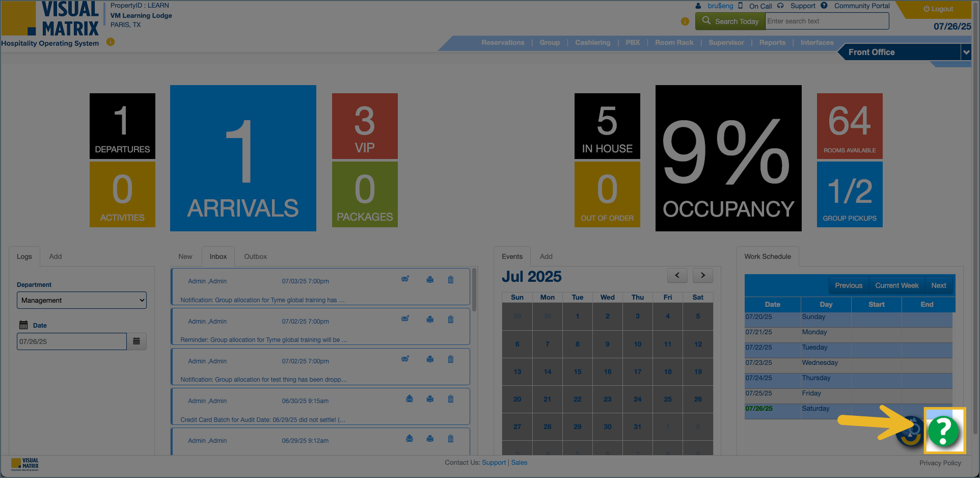Print the 06/30/25 Credit Card Batch message
The image size is (980, 478).
(x=430, y=399)
